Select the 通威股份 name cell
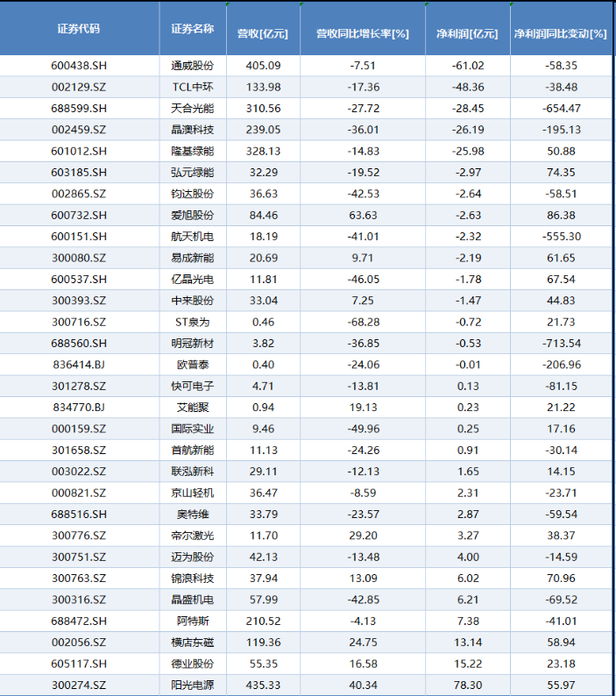616x696 pixels. coord(193,66)
